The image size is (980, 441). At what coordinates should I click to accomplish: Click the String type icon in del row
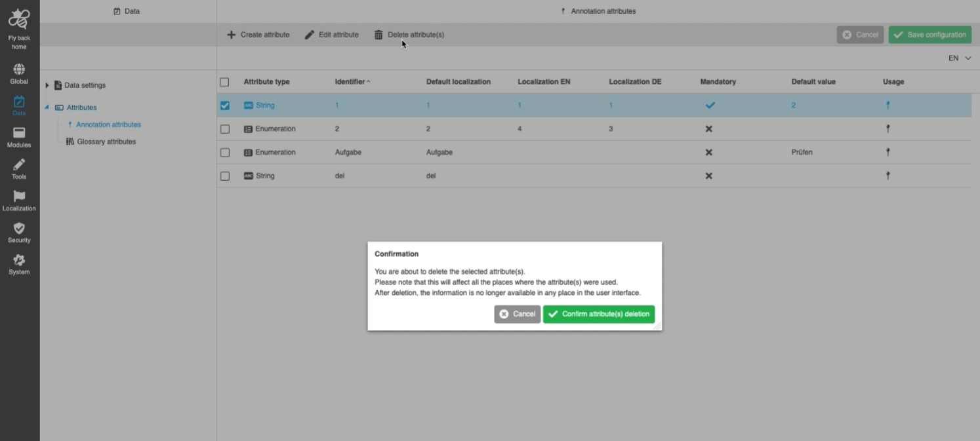point(248,176)
